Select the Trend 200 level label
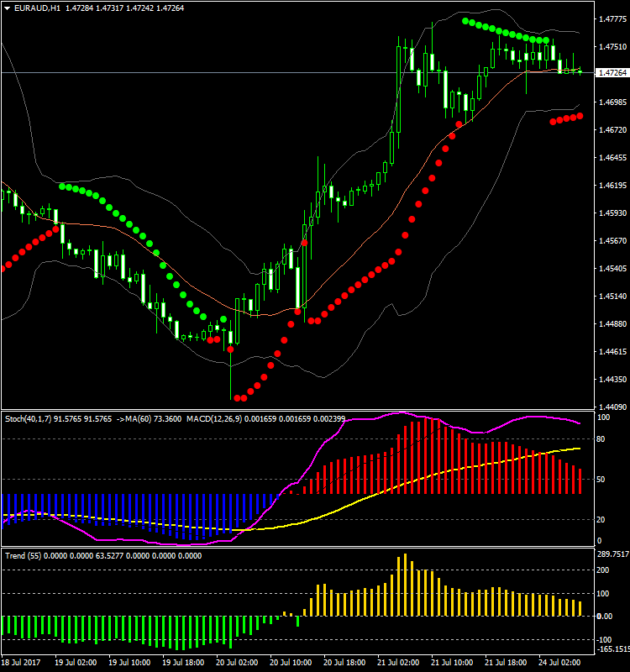 (x=603, y=570)
